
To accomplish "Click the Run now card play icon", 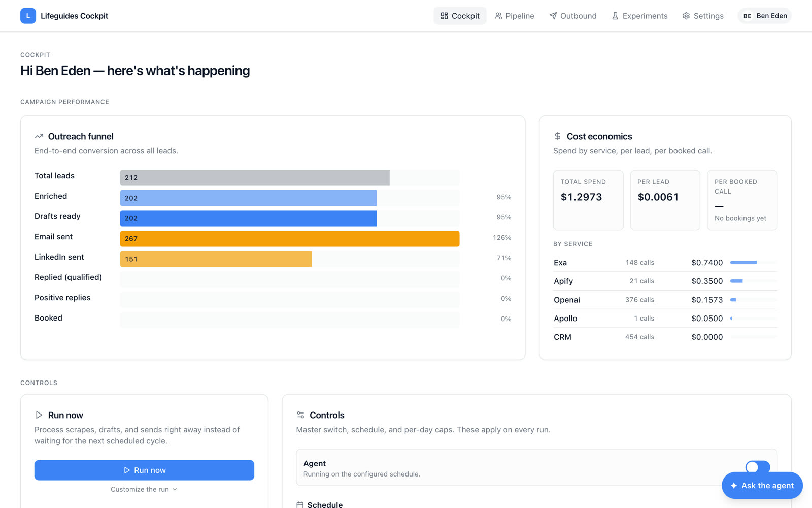I will pos(39,415).
